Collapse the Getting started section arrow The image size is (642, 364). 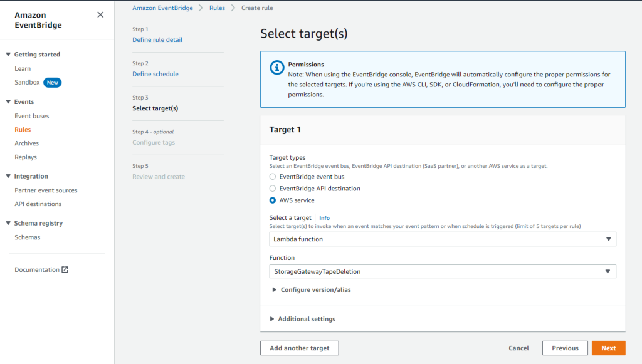(x=8, y=55)
